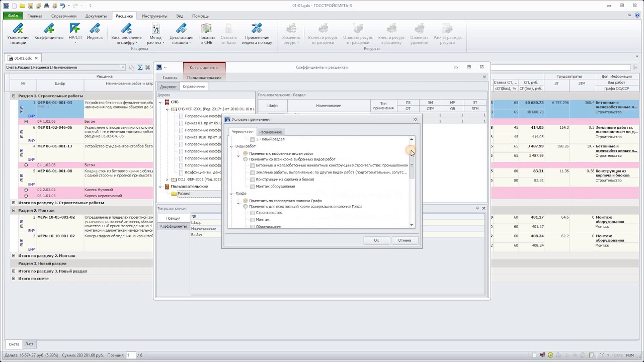This screenshot has width=644, height=362.
Task: Select 'Применять ко всем кроме выбранных видов работ'
Action: click(246, 159)
